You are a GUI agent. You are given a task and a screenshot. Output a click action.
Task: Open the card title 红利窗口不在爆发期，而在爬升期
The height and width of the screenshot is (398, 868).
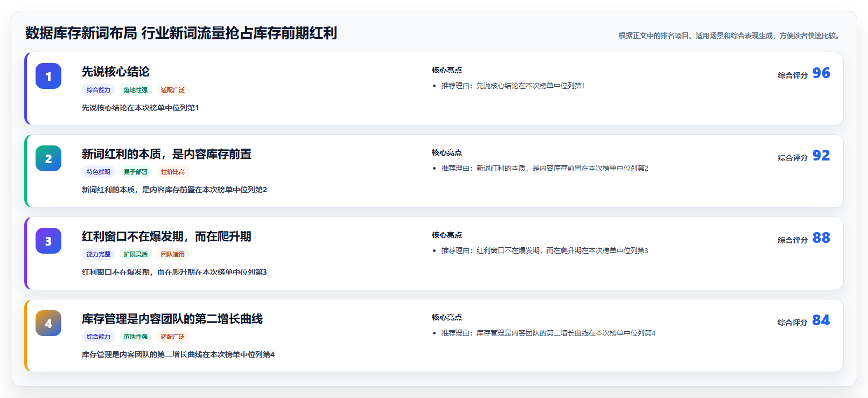[x=166, y=236]
